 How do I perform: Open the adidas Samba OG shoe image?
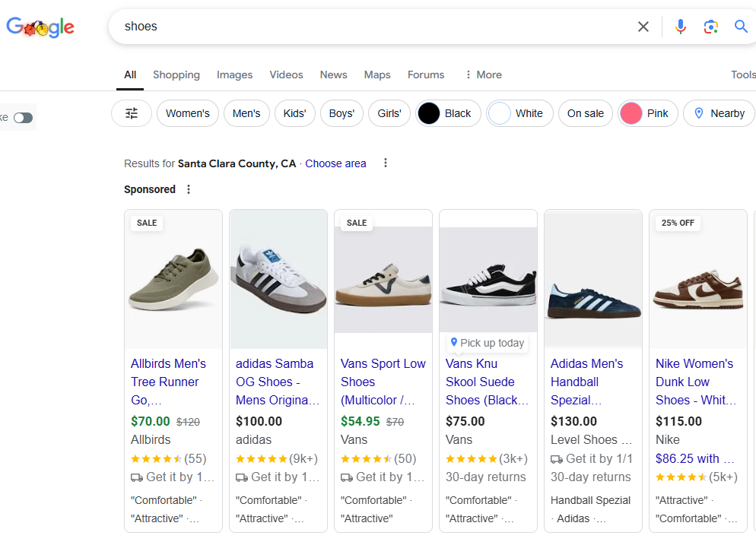pos(278,280)
